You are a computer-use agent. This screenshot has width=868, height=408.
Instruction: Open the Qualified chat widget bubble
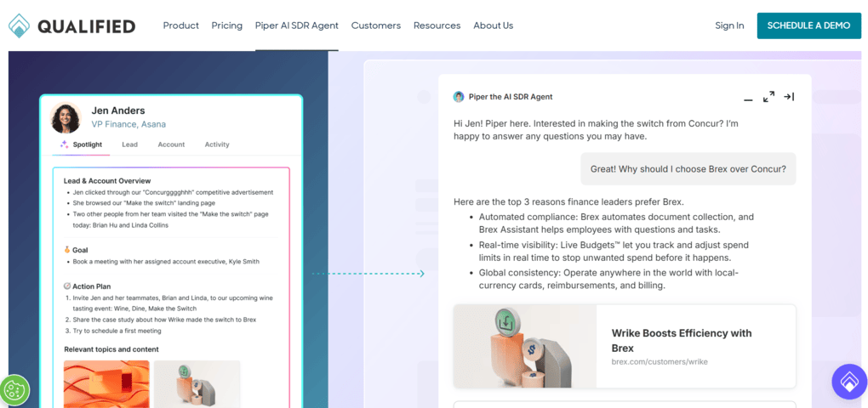(x=848, y=382)
